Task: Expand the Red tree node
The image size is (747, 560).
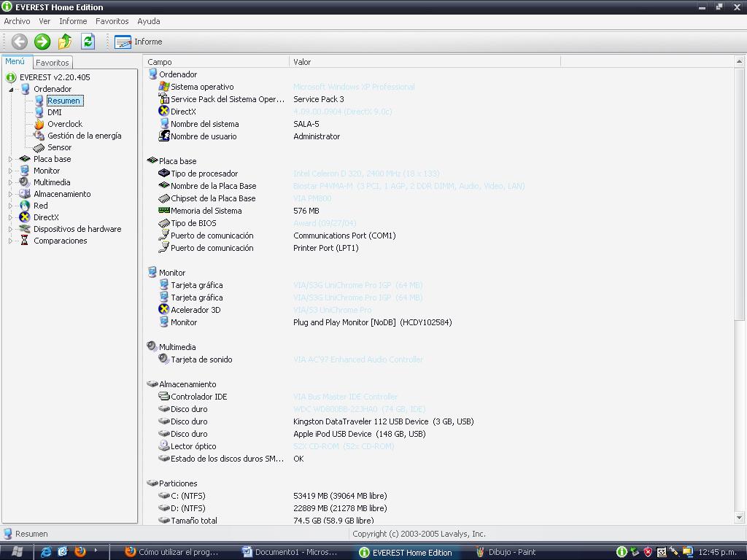Action: (x=10, y=206)
